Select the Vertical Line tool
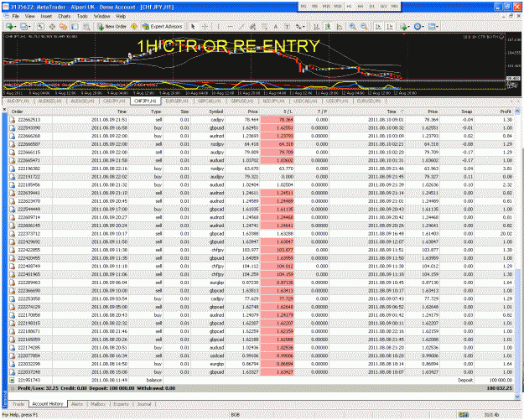Viewport: 524px width, 420px height. (218, 26)
